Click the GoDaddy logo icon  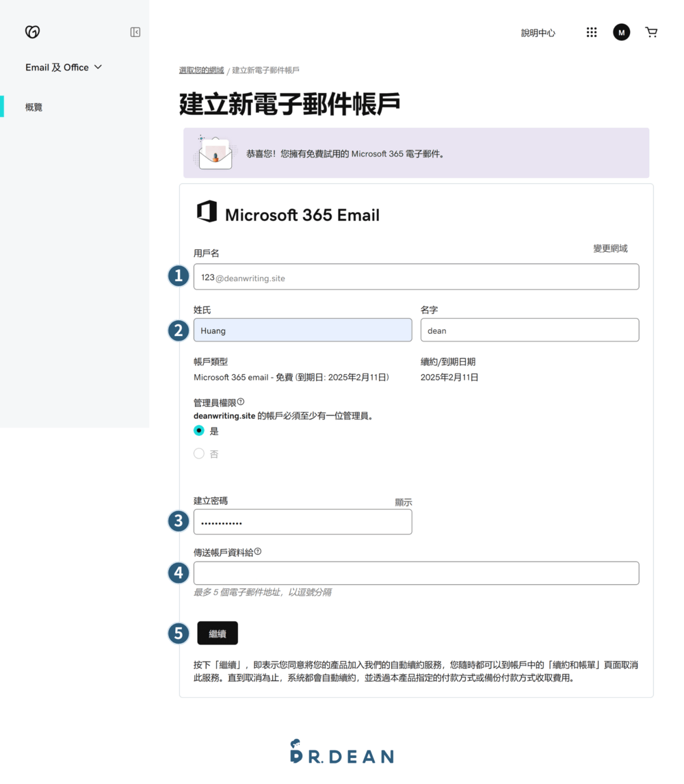click(x=32, y=32)
